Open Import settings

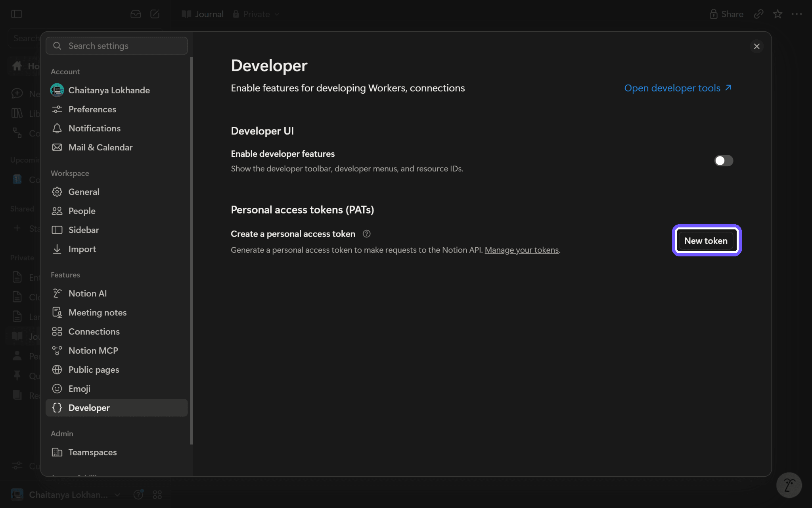[x=117, y=249]
